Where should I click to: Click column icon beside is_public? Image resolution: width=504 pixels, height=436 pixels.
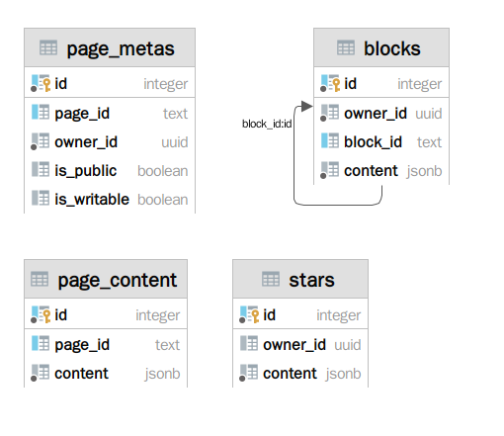coord(41,169)
